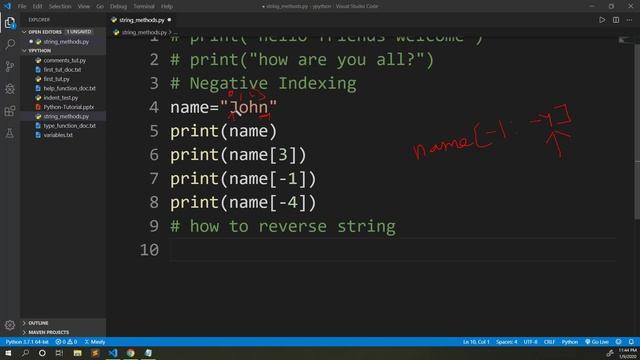Click the notifications bell in status bar

pos(631,342)
